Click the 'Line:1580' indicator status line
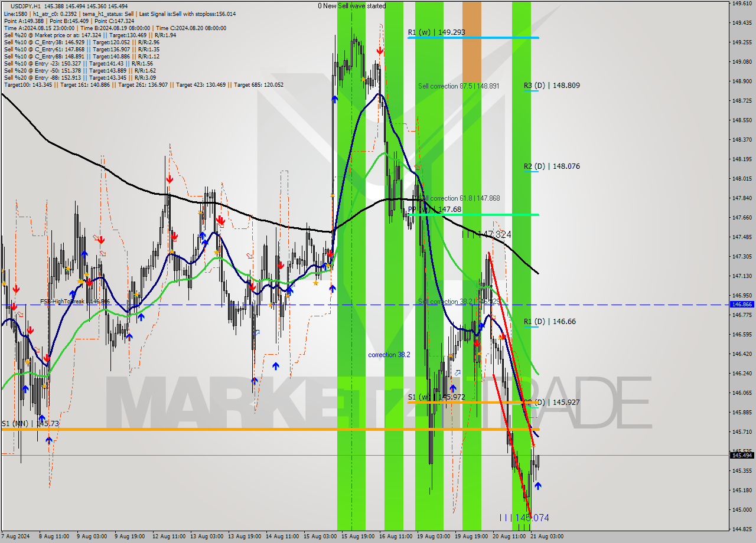 (120, 14)
